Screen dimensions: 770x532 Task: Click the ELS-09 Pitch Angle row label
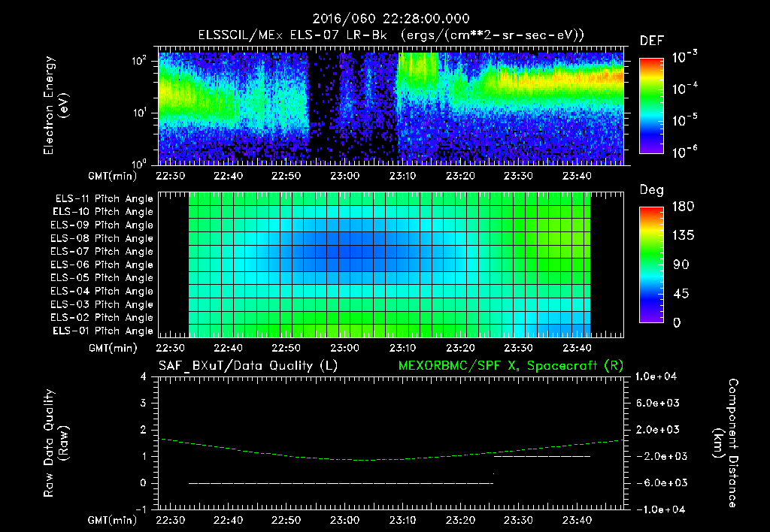(102, 225)
